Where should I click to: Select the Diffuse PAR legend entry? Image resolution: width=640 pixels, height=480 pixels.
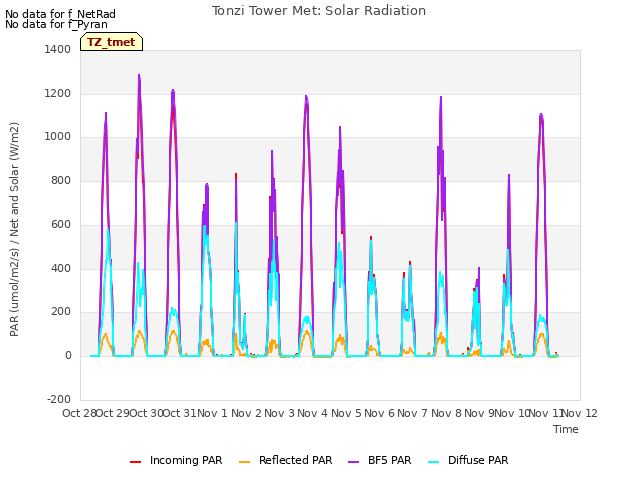[x=468, y=460]
